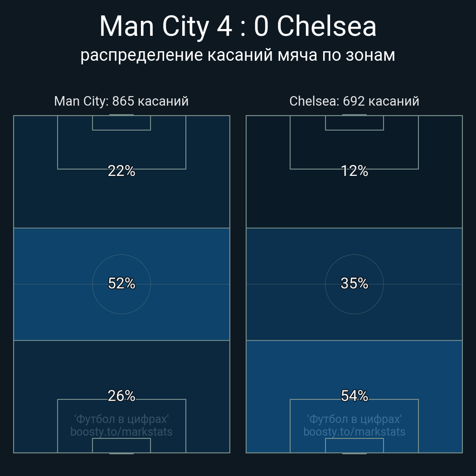Image resolution: width=476 pixels, height=476 pixels.
Task: Click the Man City 4 : 0 Chelsea title
Action: [x=238, y=26]
